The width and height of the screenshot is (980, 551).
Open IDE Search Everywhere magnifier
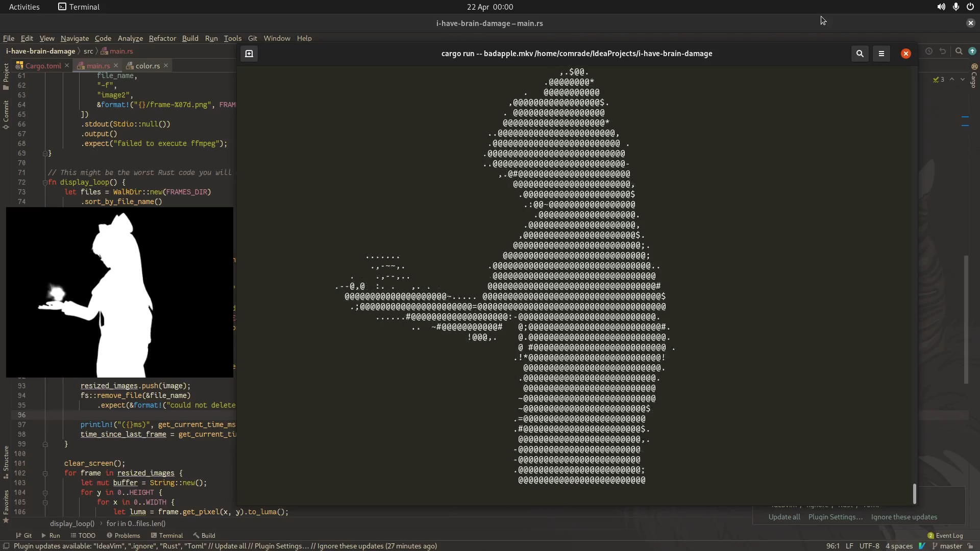point(959,51)
